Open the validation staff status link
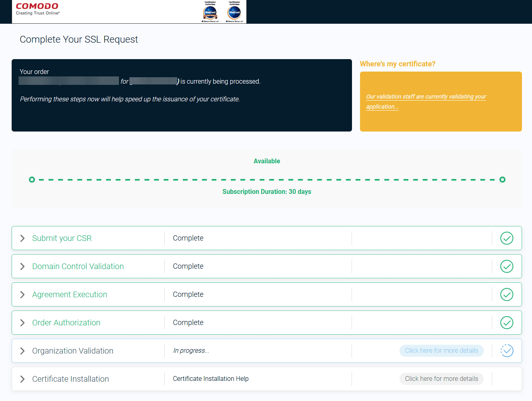 click(426, 97)
